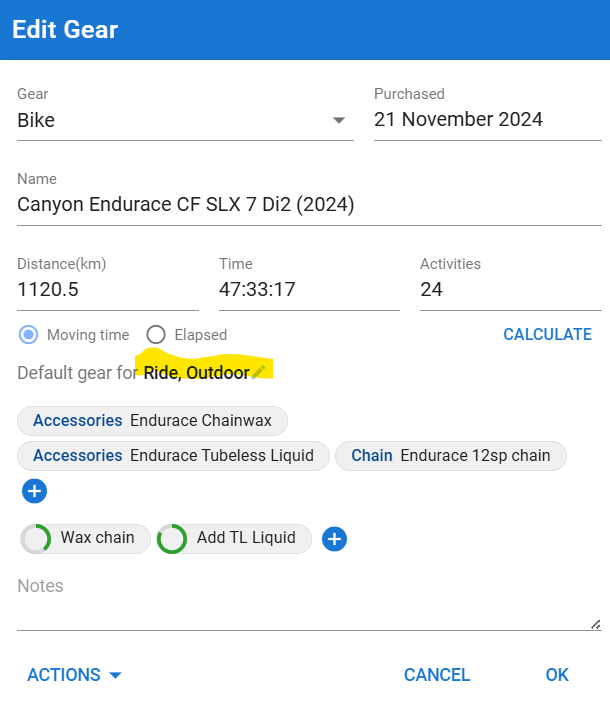Edit default gear activity types pencil icon
The width and height of the screenshot is (610, 705).
coord(258,372)
